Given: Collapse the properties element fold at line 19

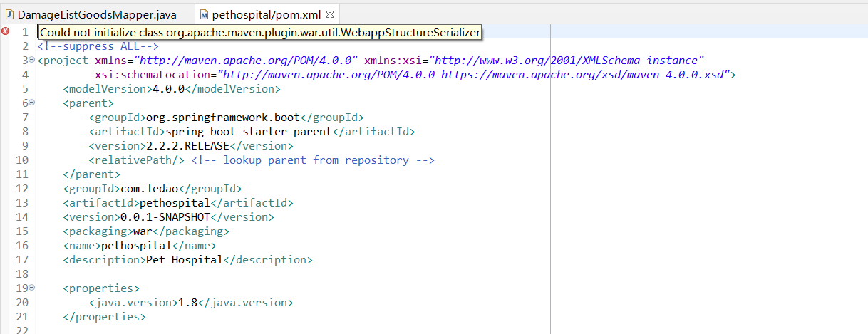Looking at the screenshot, I should coord(32,288).
